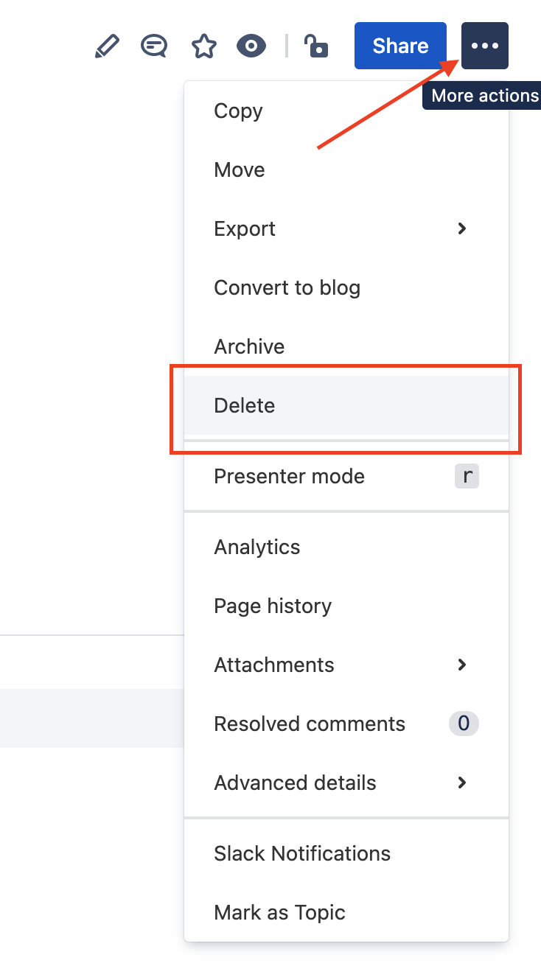Expand the Attachments submenu chevron
This screenshot has height=980, width=541.
coord(462,665)
